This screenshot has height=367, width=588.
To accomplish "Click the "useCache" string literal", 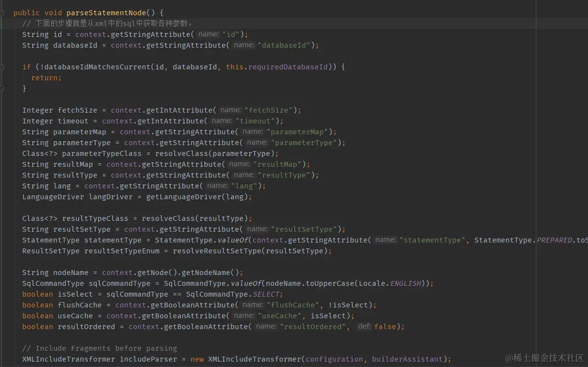I will (279, 316).
